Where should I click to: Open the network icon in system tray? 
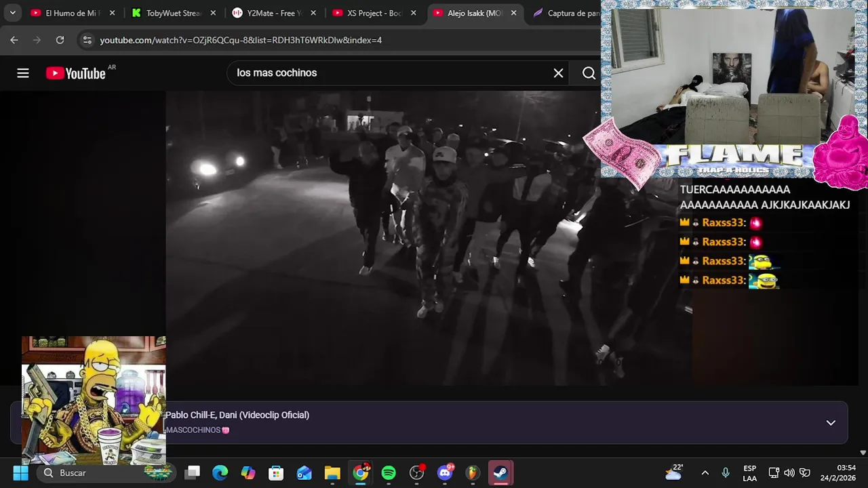click(x=774, y=472)
